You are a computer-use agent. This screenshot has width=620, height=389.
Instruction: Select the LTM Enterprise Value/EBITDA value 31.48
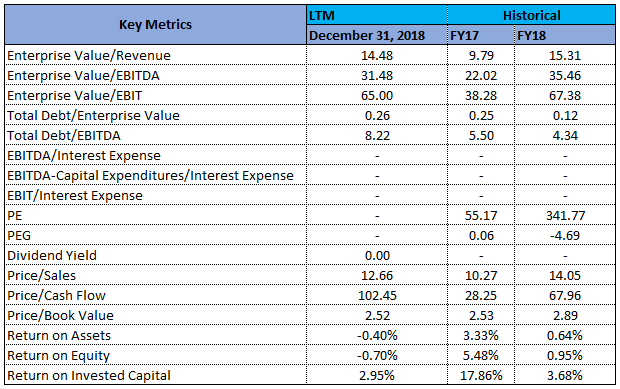(x=377, y=76)
